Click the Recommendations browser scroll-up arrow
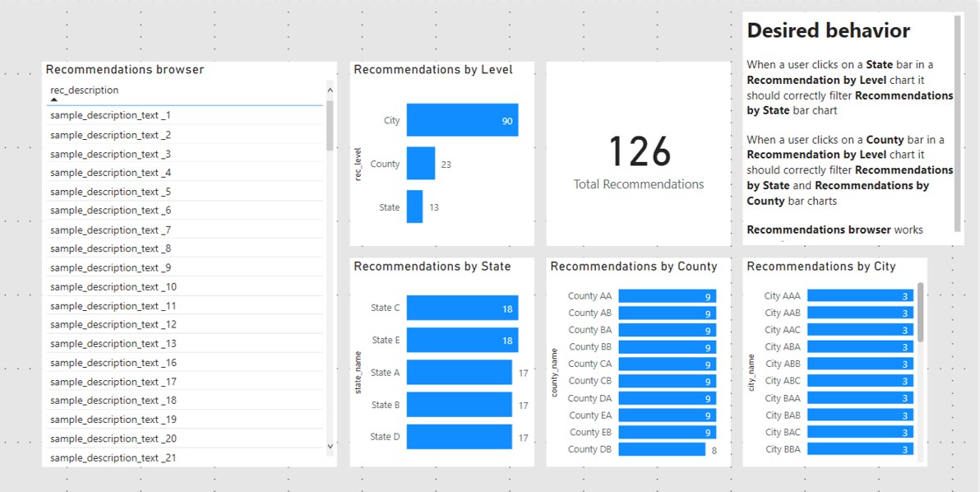This screenshot has height=492, width=980. tap(330, 91)
